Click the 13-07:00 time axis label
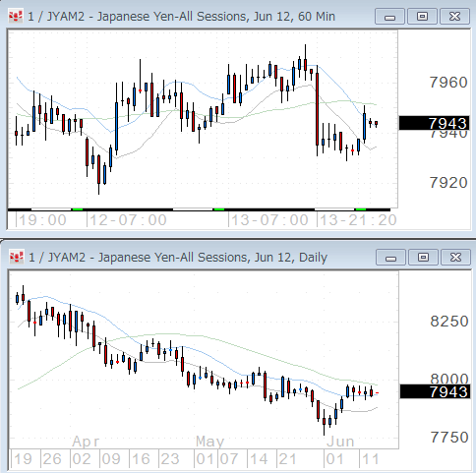This screenshot has height=473, width=476. [269, 220]
